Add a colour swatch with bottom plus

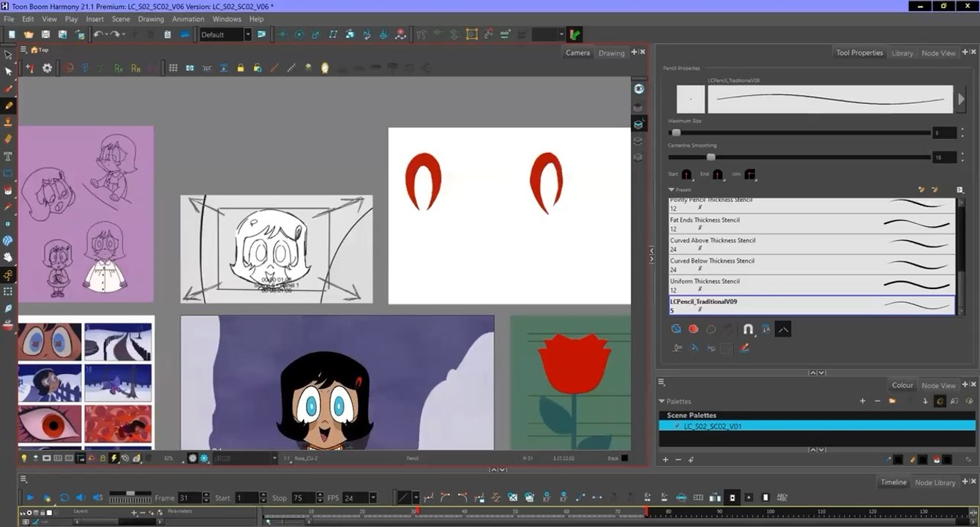665,460
